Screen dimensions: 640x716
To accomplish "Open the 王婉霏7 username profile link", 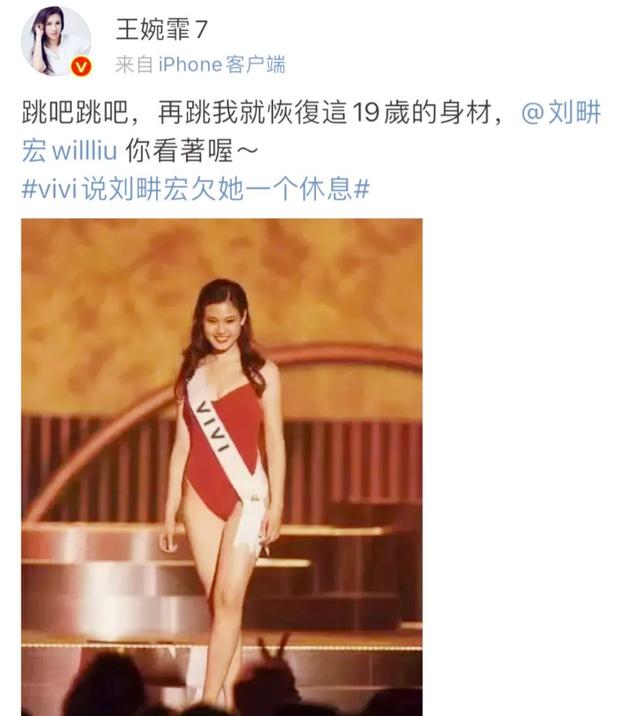I will point(162,30).
